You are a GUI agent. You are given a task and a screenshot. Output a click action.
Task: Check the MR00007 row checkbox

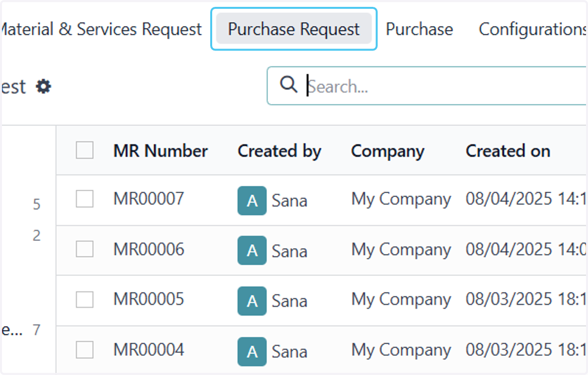coord(85,199)
